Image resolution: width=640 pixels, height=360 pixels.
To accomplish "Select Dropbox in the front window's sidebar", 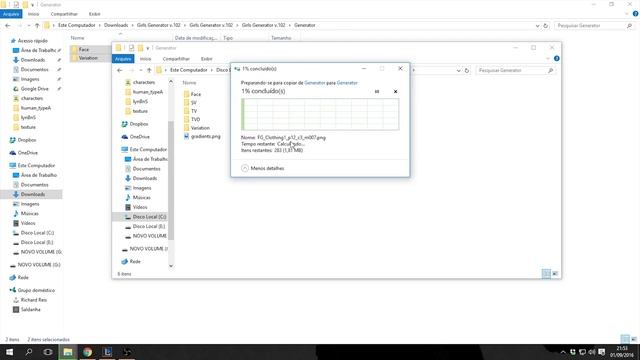I will coord(135,124).
